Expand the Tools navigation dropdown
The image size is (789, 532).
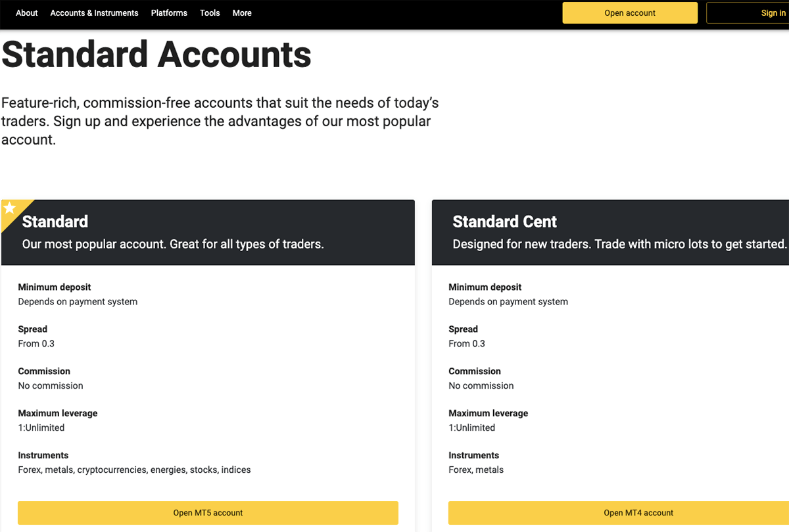(x=210, y=12)
